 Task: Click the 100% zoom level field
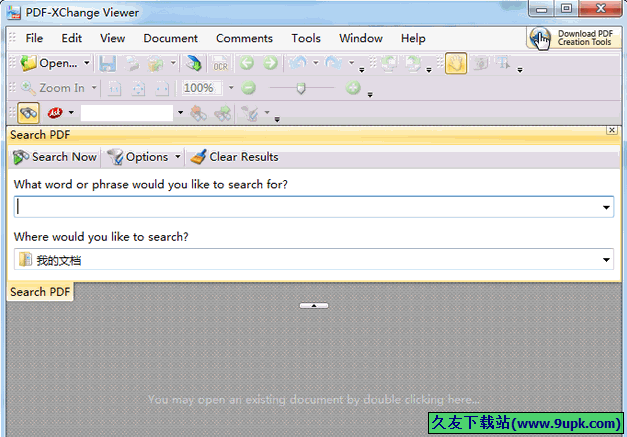[203, 88]
